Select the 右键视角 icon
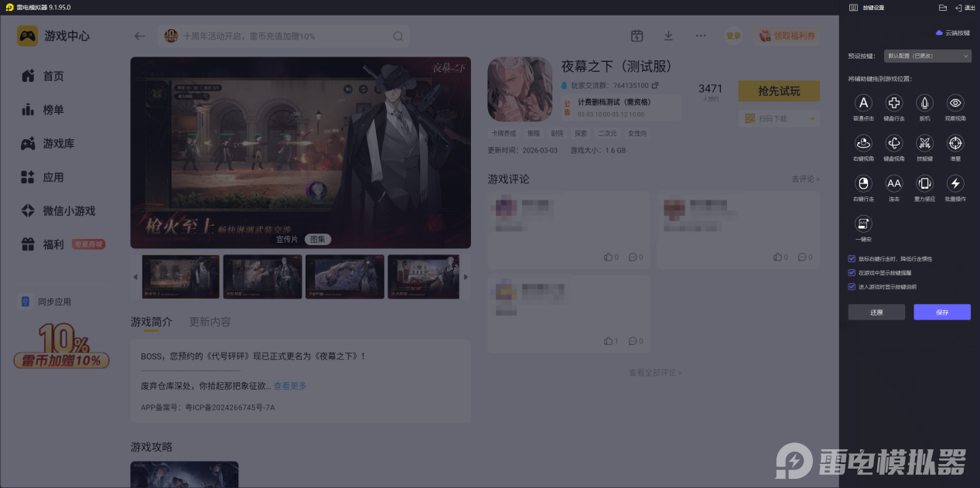The image size is (980, 488). (x=863, y=143)
